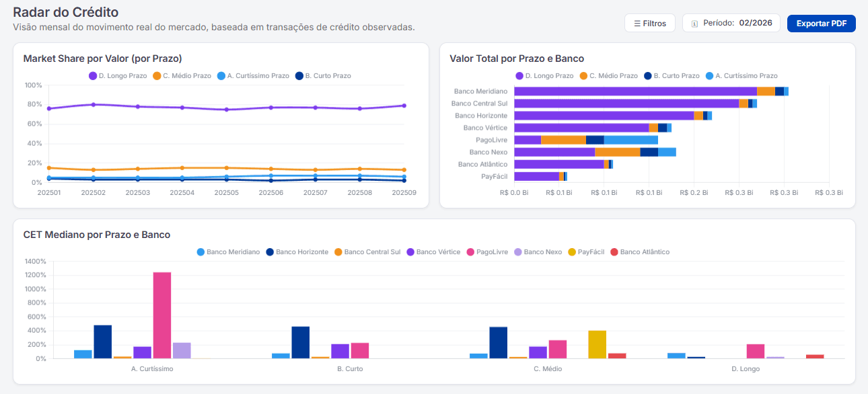Image resolution: width=868 pixels, height=394 pixels.
Task: Click the yellow PayFácil bar in C. Médio
Action: [x=598, y=344]
